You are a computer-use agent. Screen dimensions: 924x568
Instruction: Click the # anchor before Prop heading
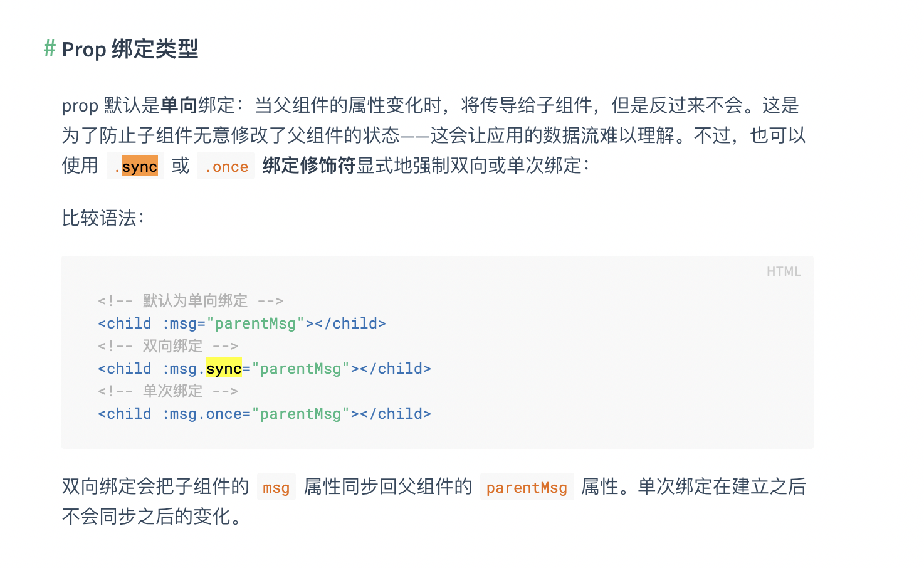coord(50,48)
